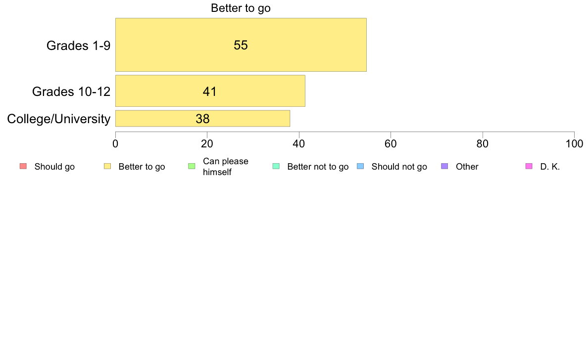Click the Better to go chart title

tap(241, 8)
